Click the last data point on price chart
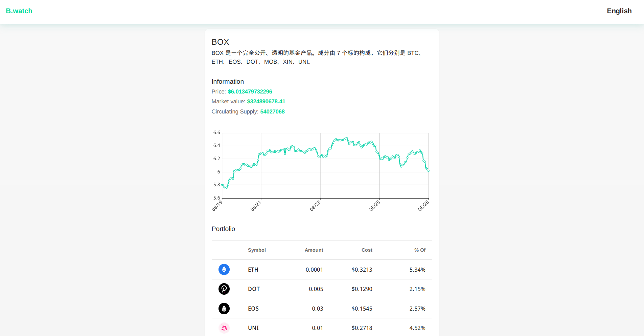The image size is (644, 336). point(428,171)
